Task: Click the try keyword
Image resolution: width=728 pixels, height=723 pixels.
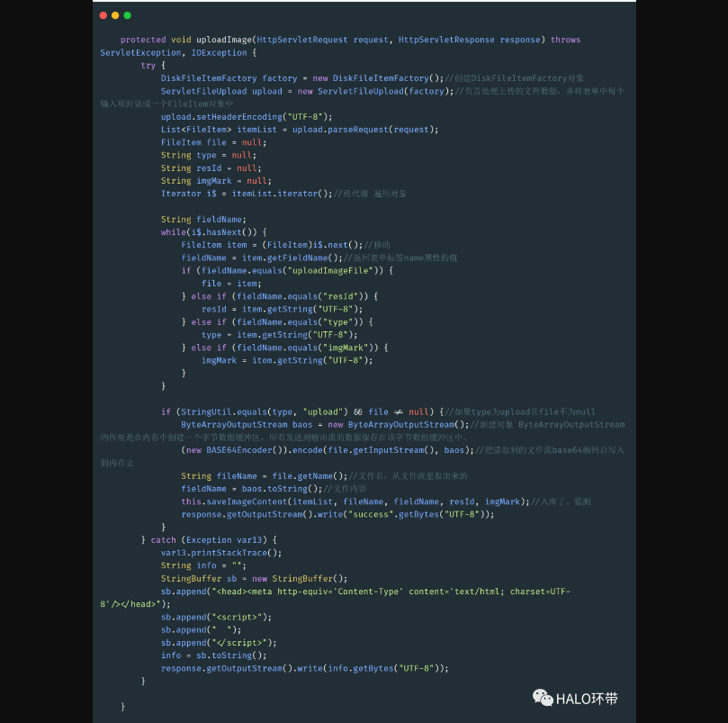Action: coord(148,66)
